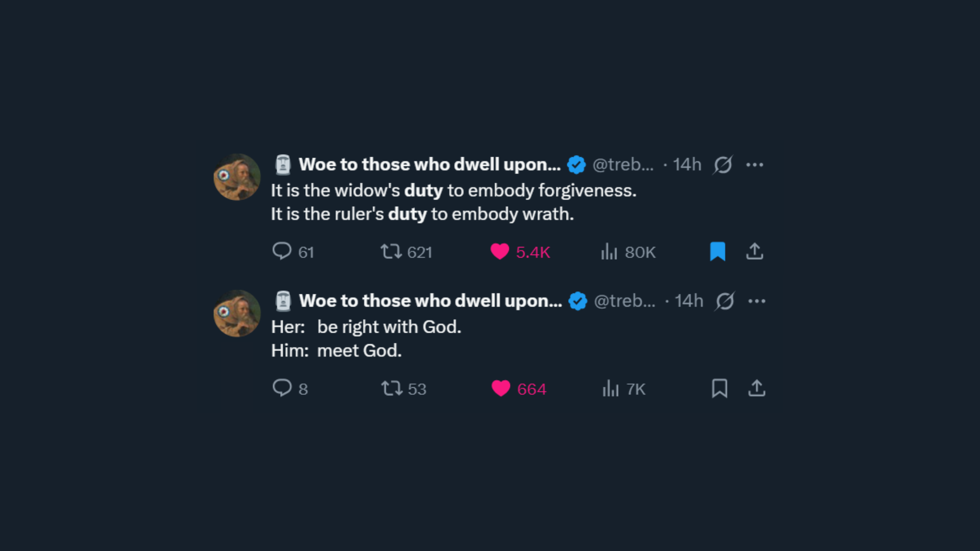This screenshot has width=980, height=551.
Task: Open Grok icon on second tweet
Action: [x=725, y=301]
